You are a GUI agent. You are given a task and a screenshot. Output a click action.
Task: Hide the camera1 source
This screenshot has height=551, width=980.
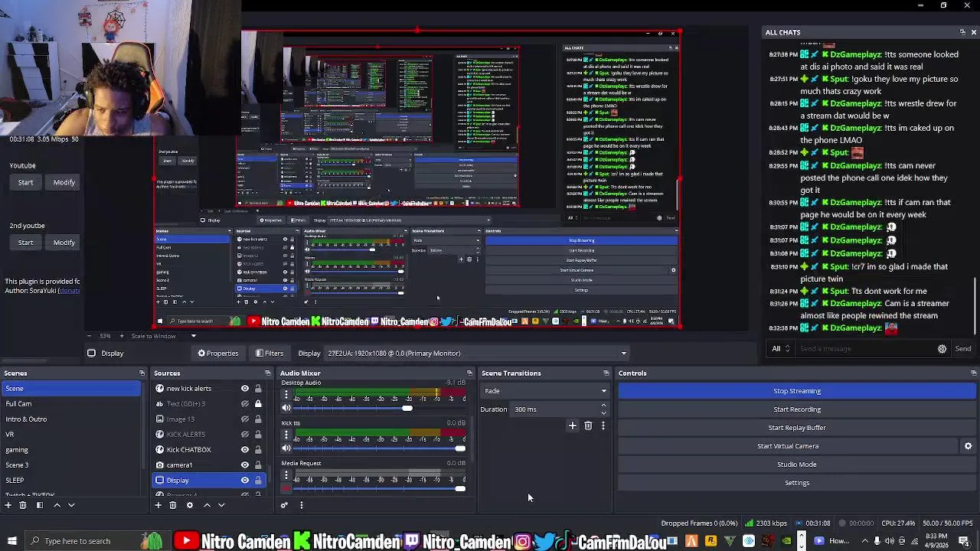245,465
